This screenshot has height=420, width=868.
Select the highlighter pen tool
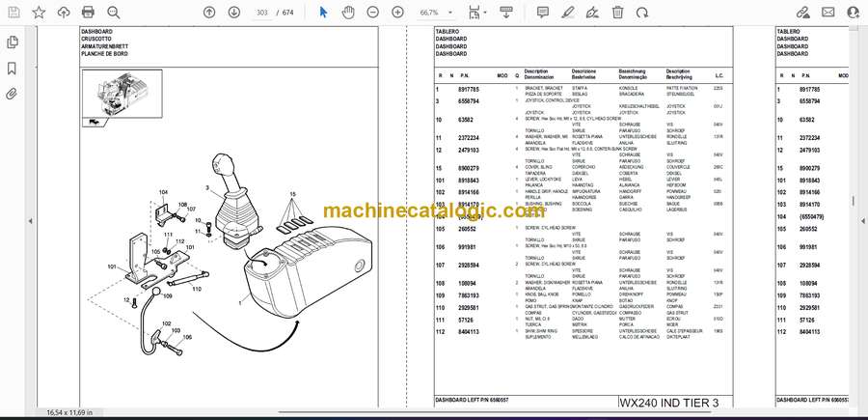567,13
